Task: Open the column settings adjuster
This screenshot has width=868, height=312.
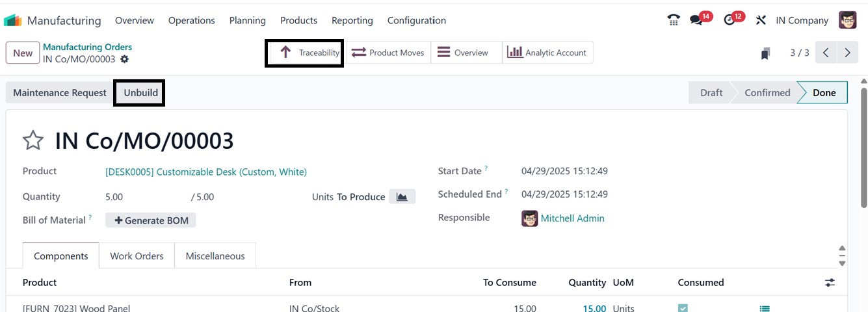Action: 830,283
